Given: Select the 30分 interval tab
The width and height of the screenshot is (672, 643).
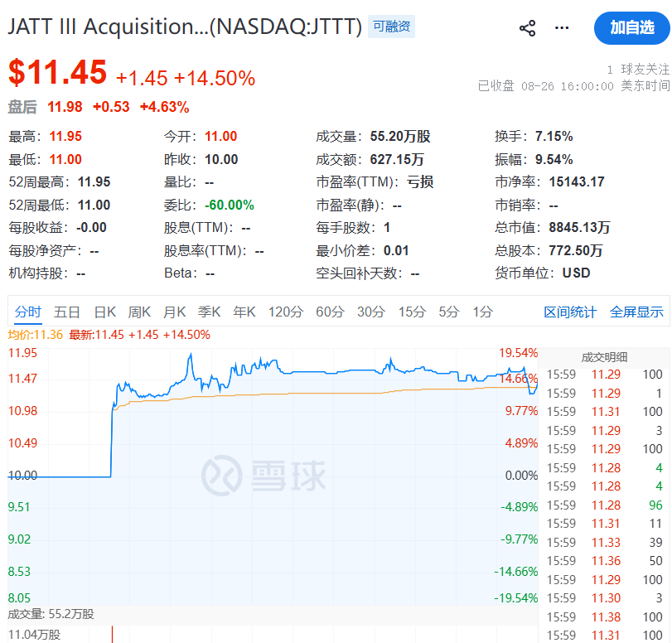Looking at the screenshot, I should [371, 312].
